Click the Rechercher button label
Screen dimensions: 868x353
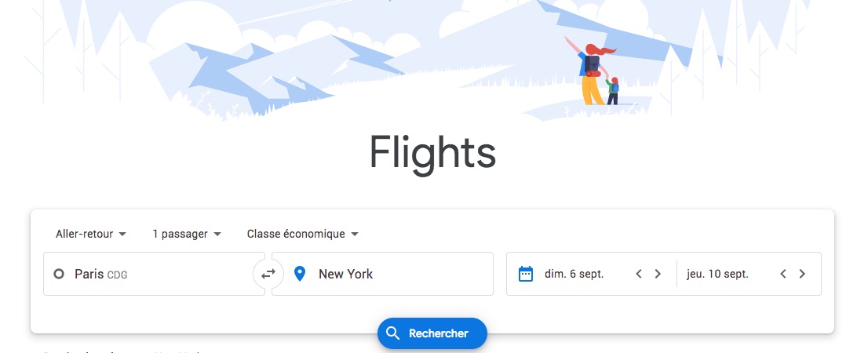tap(439, 333)
